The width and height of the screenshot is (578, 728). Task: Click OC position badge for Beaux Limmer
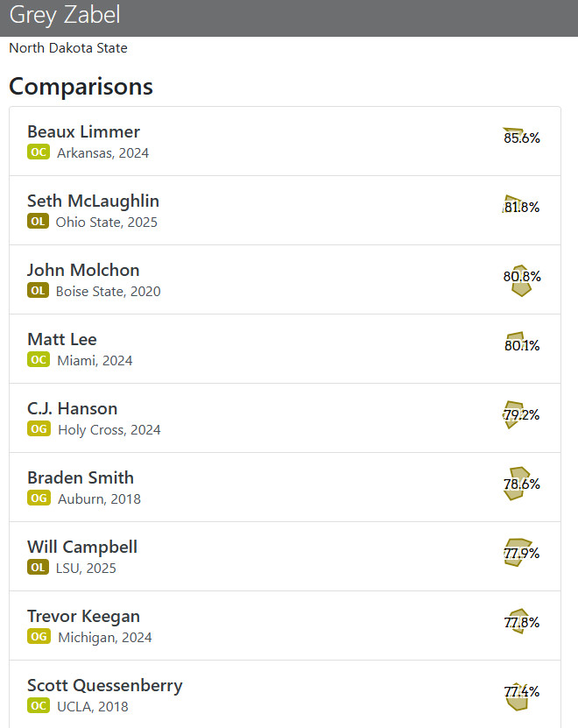point(38,152)
